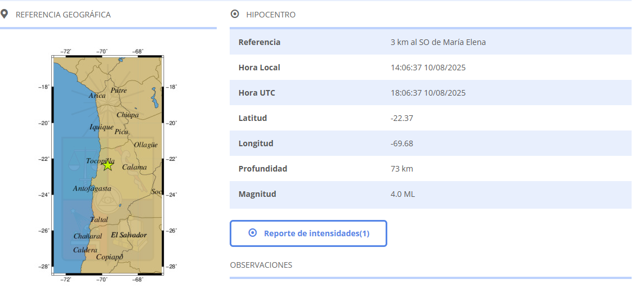Click the Iquique label on the map
644x288 pixels.
click(x=101, y=127)
